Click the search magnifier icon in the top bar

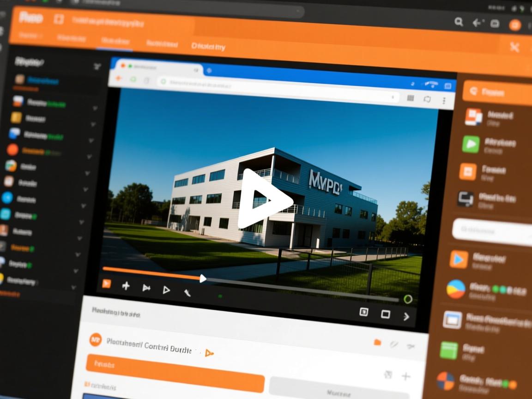pos(459,22)
